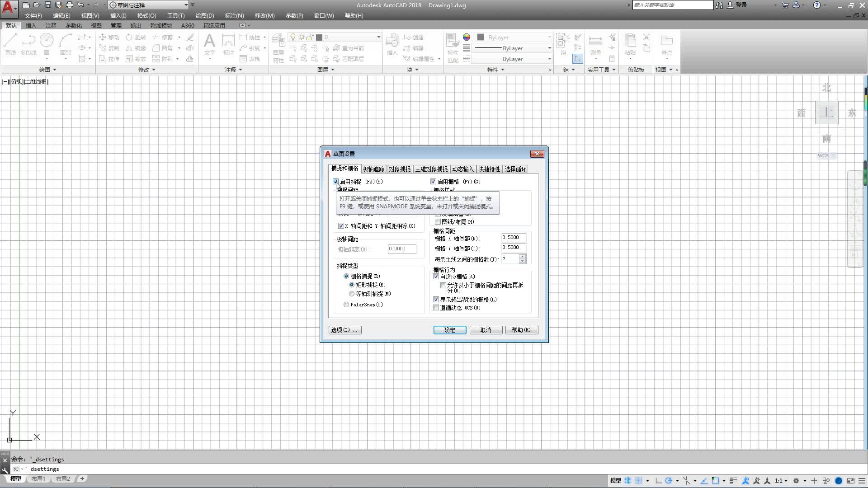Select 矩形捕捉 radio button
868x488 pixels.
coord(352,285)
